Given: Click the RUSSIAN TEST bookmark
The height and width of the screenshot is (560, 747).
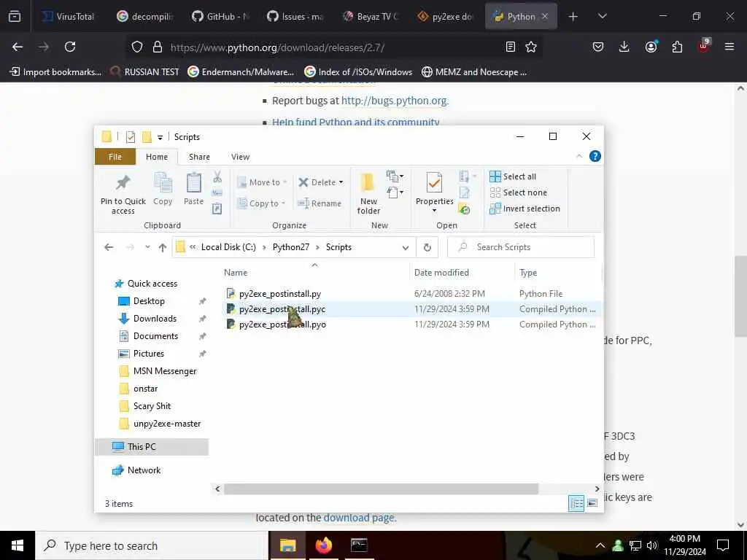Looking at the screenshot, I should (144, 72).
